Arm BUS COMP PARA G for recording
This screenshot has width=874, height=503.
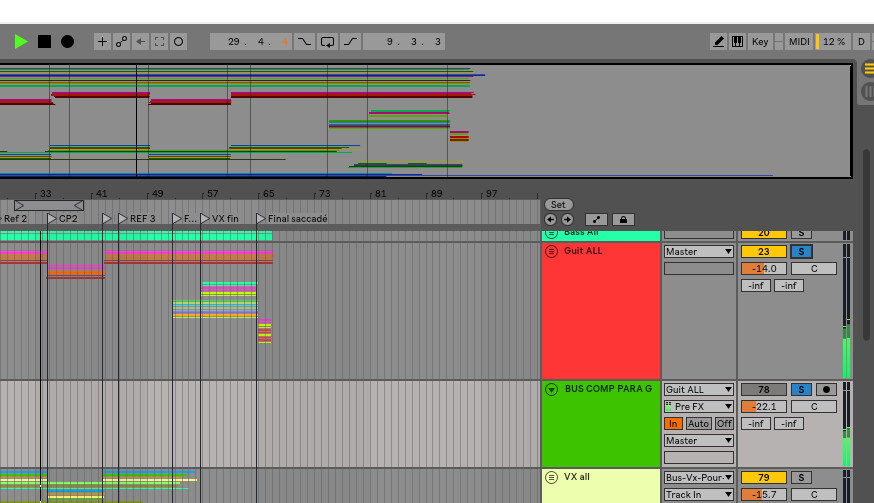(826, 389)
